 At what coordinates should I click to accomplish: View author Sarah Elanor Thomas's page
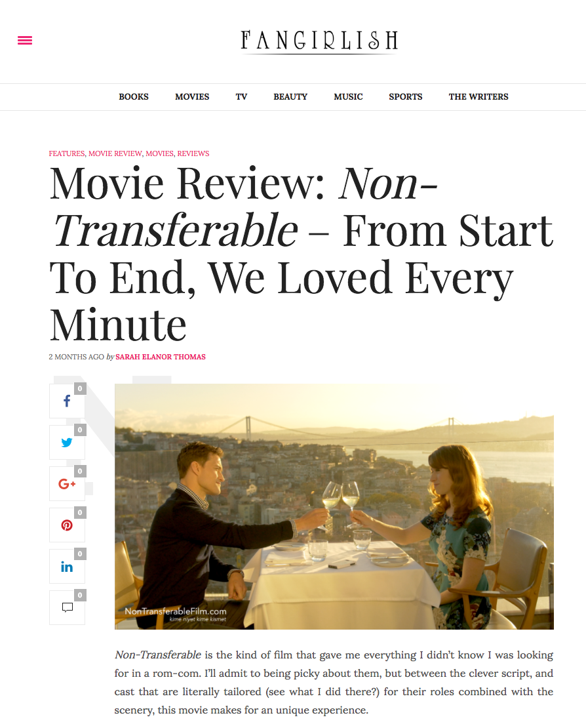[x=161, y=357]
